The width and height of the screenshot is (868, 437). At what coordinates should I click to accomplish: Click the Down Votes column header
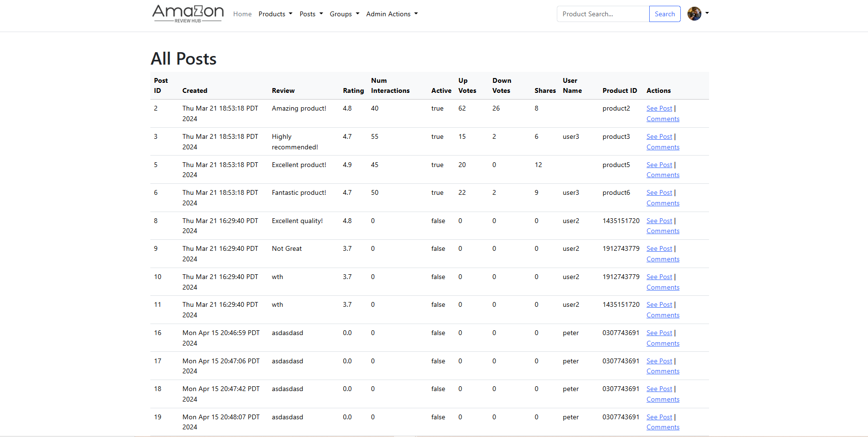click(502, 86)
